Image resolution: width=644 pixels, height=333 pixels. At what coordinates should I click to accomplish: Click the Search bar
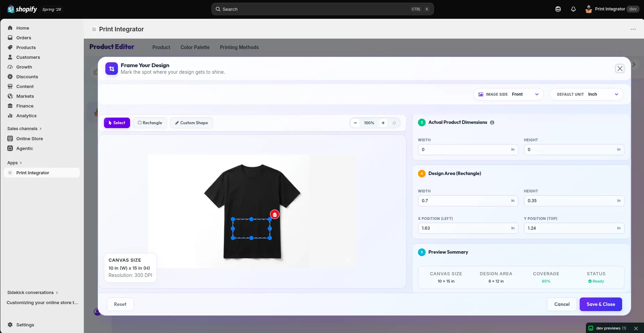tap(322, 9)
